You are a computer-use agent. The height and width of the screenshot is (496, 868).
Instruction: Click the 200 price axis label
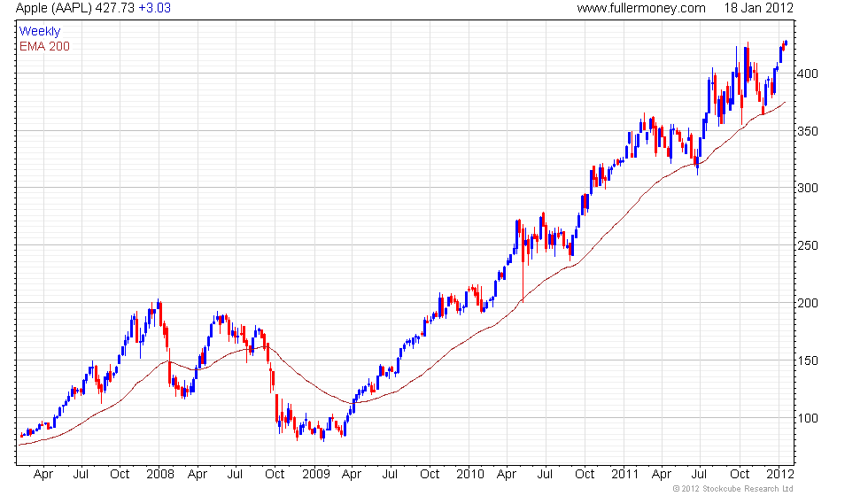[x=808, y=303]
